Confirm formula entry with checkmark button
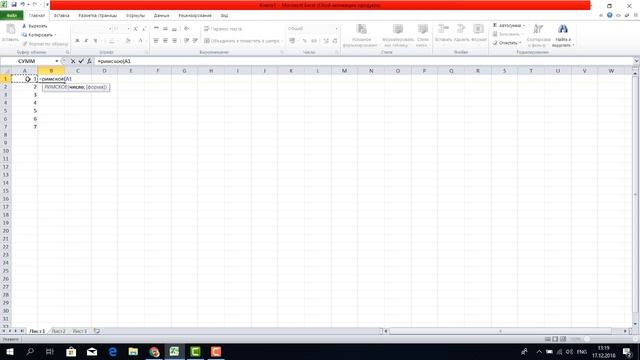Viewport: 640px width, 360px height. click(x=81, y=61)
